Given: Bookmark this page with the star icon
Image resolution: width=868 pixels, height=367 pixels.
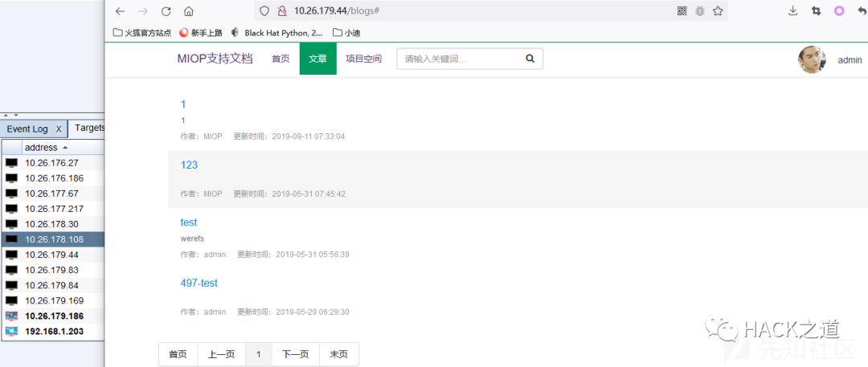Looking at the screenshot, I should pyautogui.click(x=718, y=11).
